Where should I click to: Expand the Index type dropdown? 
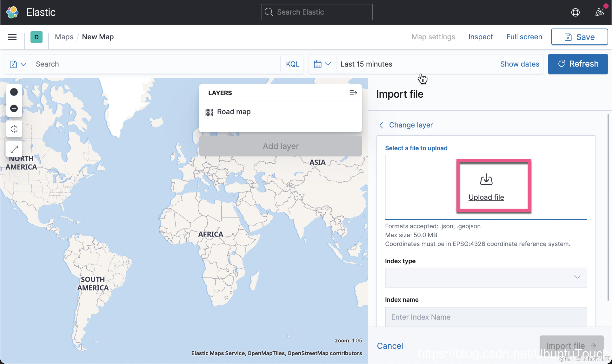click(x=486, y=277)
